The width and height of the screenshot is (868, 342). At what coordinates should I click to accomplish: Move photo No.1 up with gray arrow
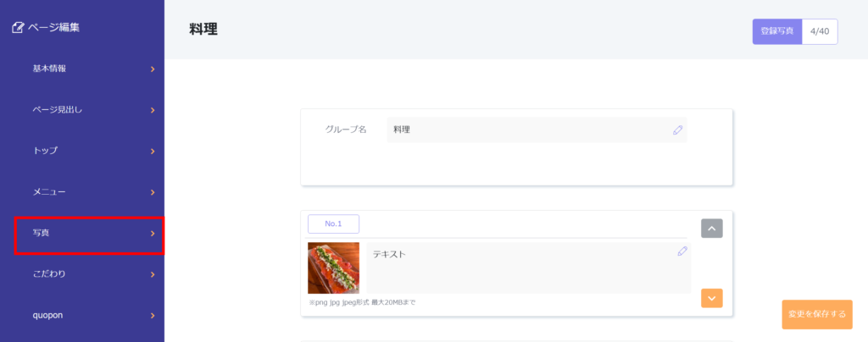tap(711, 229)
